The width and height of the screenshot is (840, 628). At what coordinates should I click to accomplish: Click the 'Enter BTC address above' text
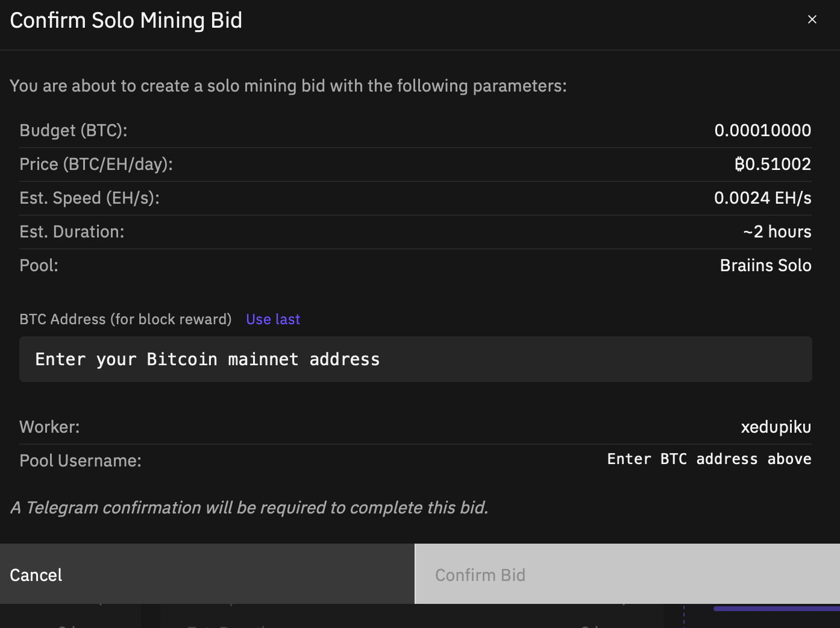click(709, 459)
